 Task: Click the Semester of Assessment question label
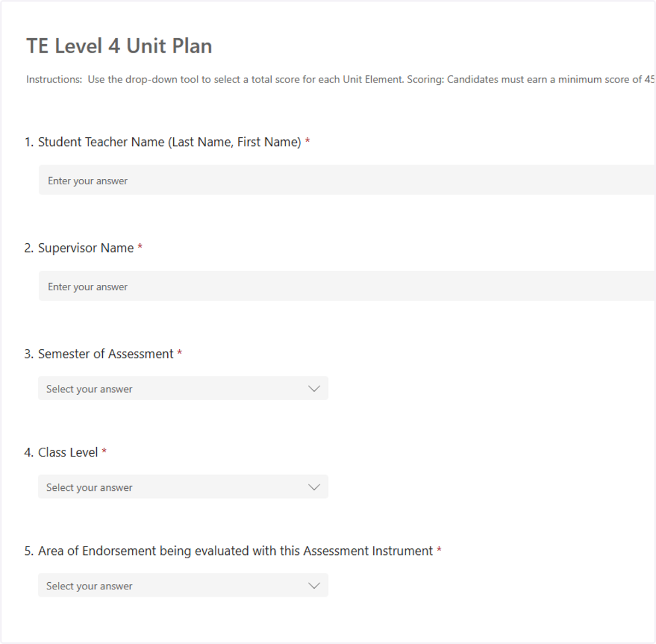106,354
